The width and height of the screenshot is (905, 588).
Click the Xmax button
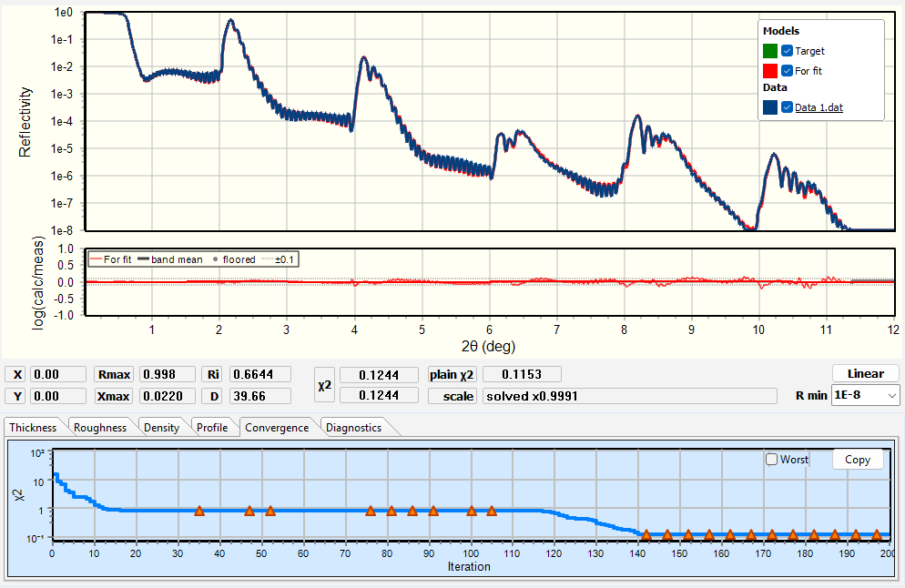(115, 397)
